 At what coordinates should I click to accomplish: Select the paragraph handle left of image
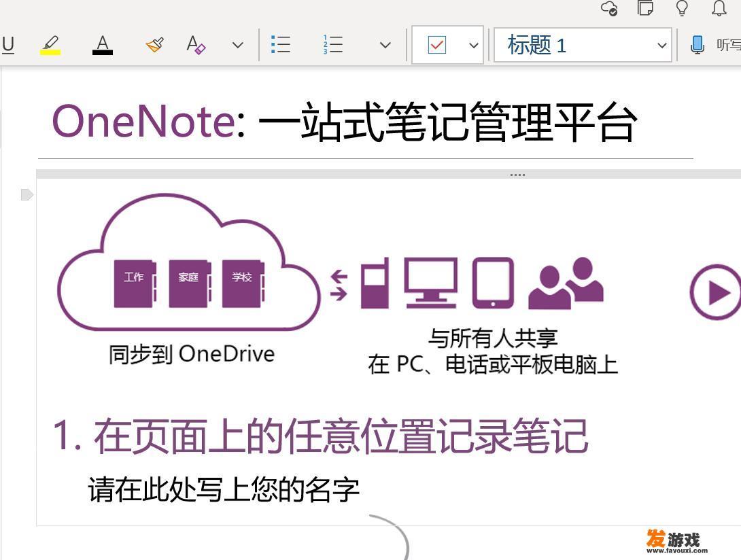click(27, 194)
